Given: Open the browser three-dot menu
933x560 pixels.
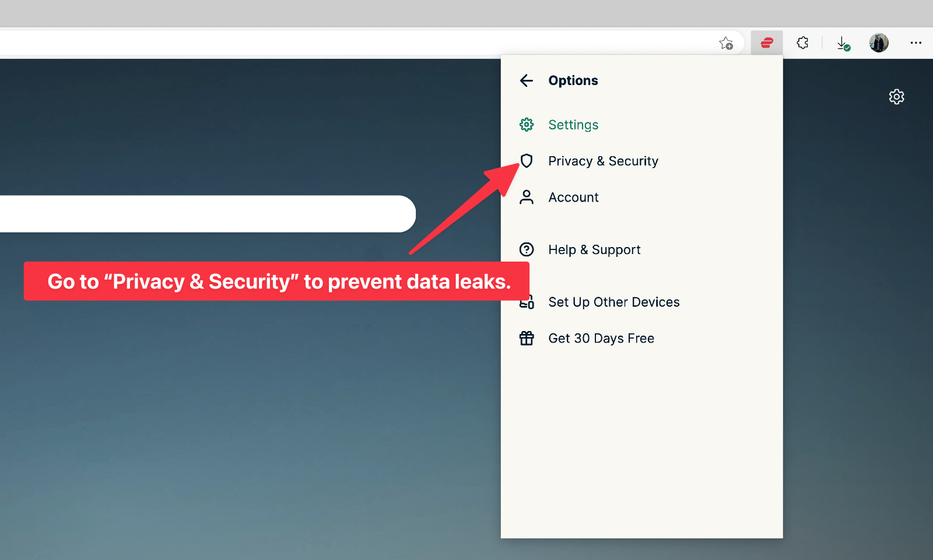Looking at the screenshot, I should (x=916, y=43).
